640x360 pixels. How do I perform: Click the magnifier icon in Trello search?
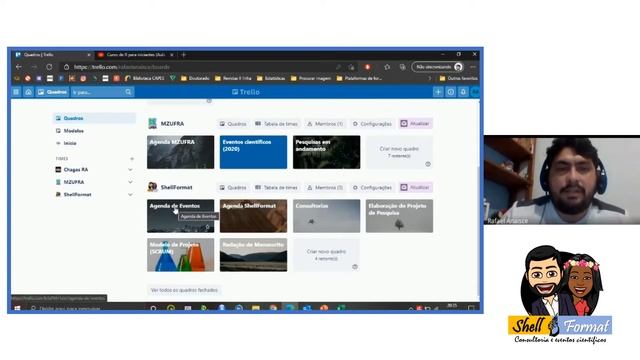(128, 92)
